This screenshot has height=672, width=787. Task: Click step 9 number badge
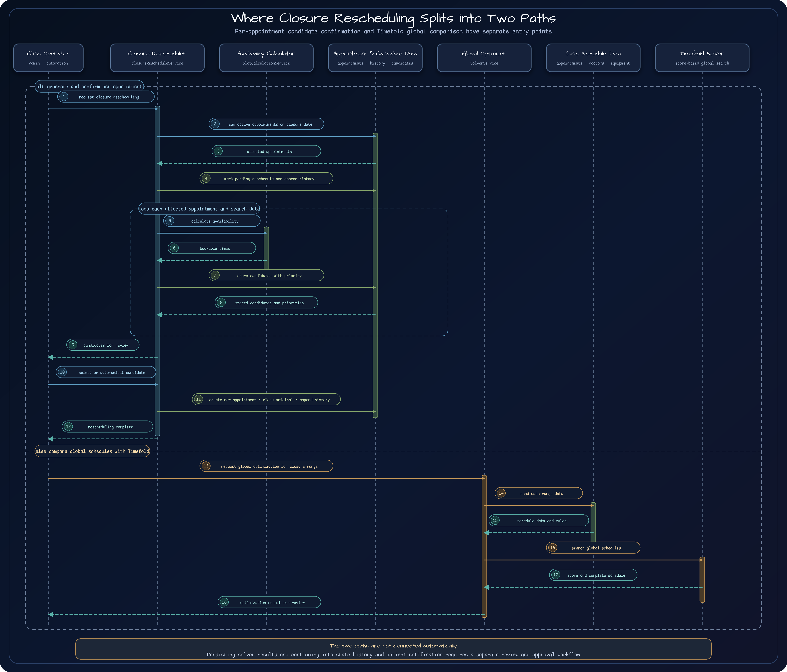(x=73, y=345)
